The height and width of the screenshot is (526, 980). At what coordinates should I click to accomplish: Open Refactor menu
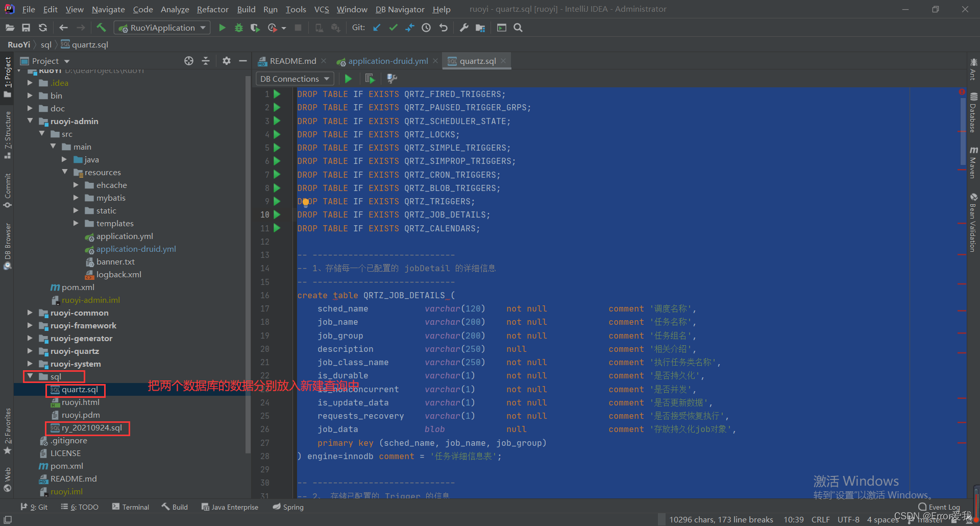[212, 9]
